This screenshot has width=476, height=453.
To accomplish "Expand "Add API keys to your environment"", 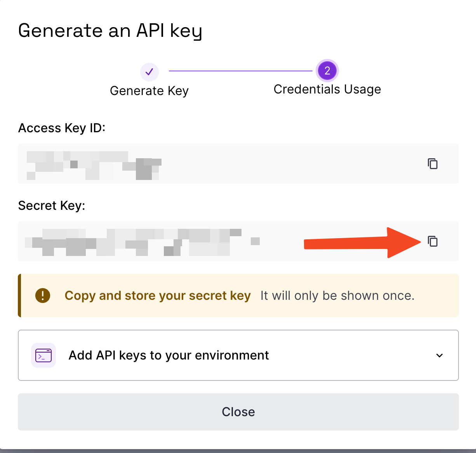I will [169, 355].
